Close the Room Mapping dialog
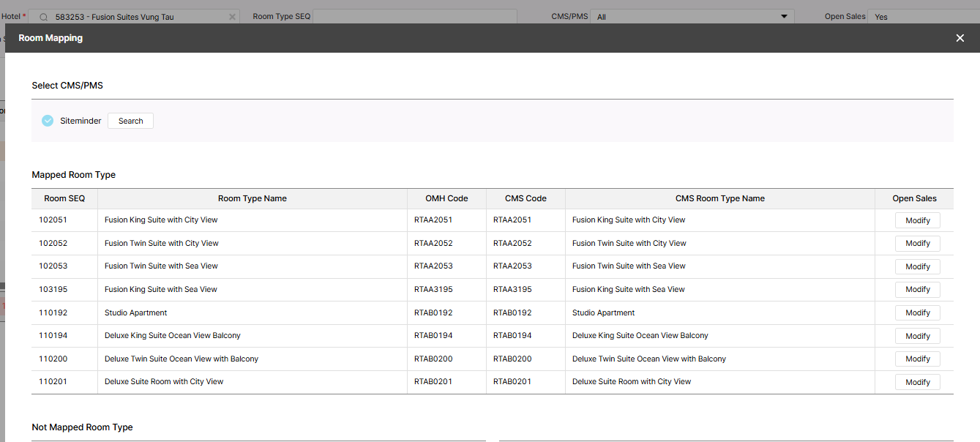This screenshot has height=442, width=980. click(960, 38)
